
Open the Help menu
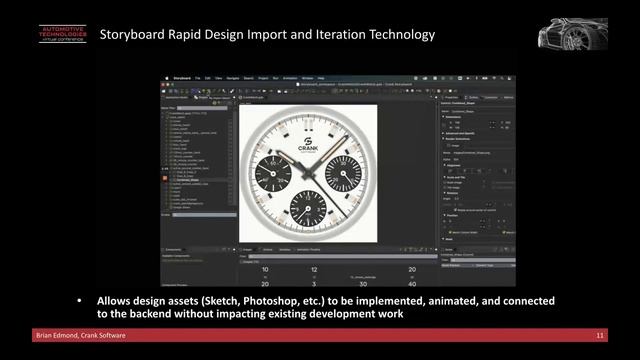(x=321, y=78)
